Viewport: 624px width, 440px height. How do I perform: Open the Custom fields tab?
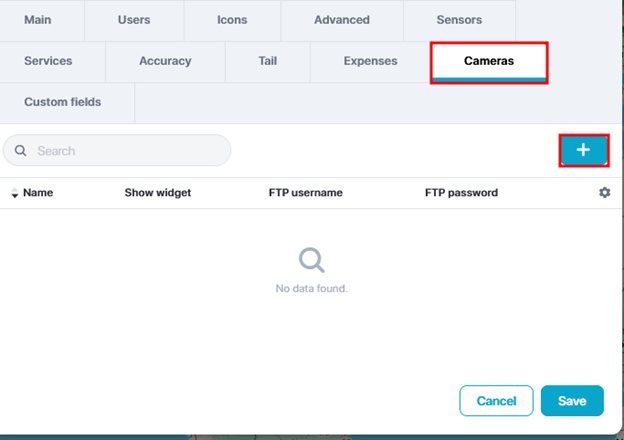click(63, 102)
